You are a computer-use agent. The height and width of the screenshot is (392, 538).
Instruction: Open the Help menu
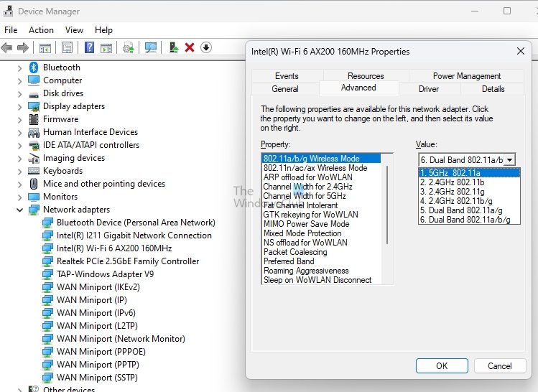point(103,30)
